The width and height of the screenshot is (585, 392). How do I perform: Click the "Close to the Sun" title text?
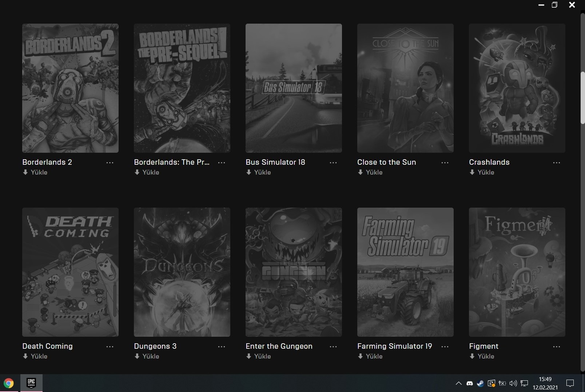tap(387, 162)
